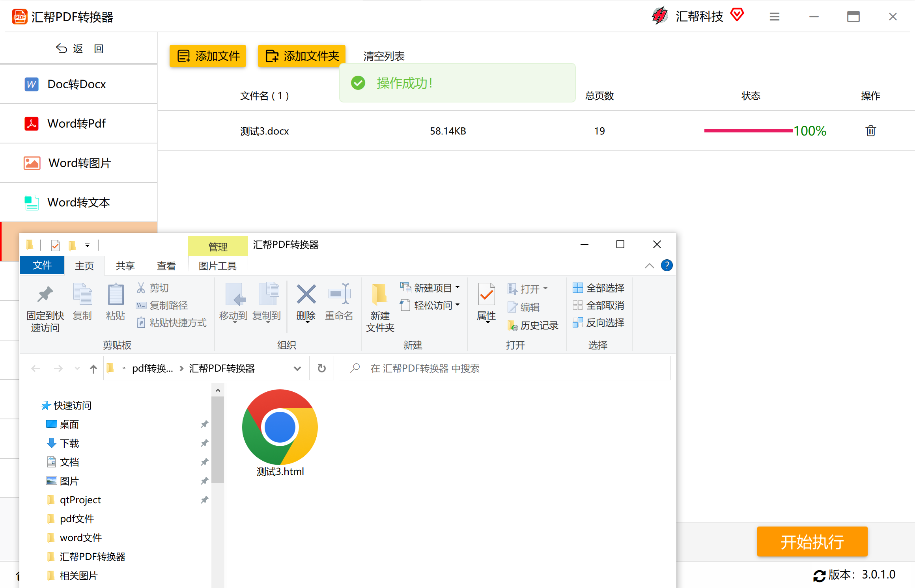Click 复制路径 in ribbon
The image size is (915, 588).
[162, 305]
